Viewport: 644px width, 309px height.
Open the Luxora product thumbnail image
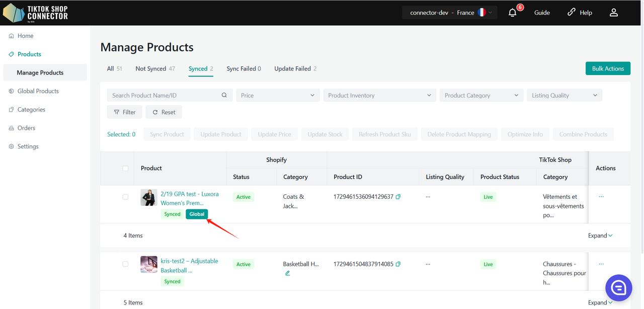[x=148, y=197]
